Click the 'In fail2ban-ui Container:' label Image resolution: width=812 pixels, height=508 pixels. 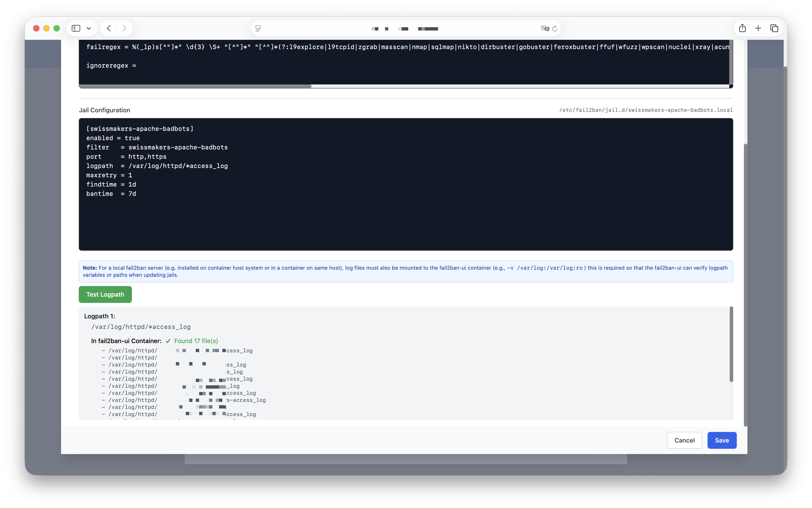pyautogui.click(x=126, y=341)
